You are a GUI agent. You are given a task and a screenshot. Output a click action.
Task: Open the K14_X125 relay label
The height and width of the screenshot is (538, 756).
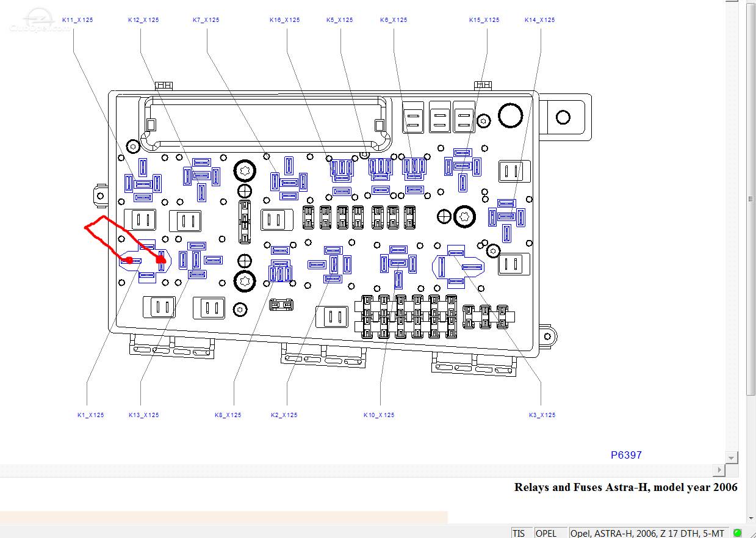(x=540, y=20)
